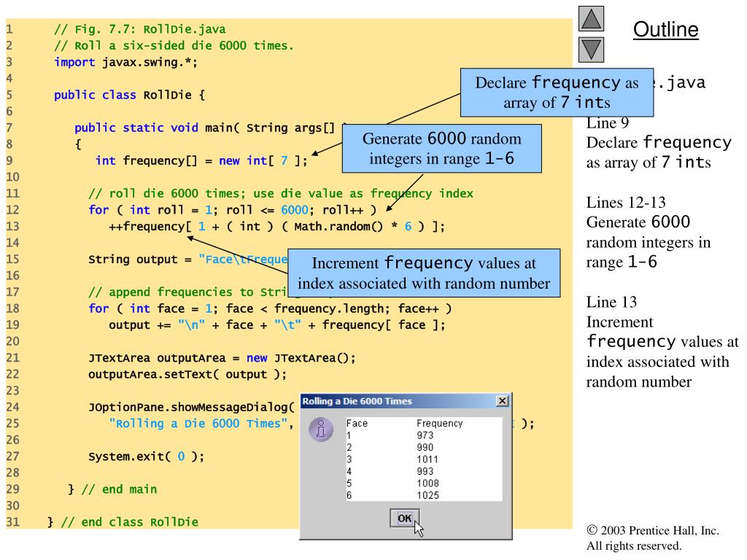Click 'import javax.swing.*;' on line 3
The height and width of the screenshot is (560, 747).
pos(125,63)
